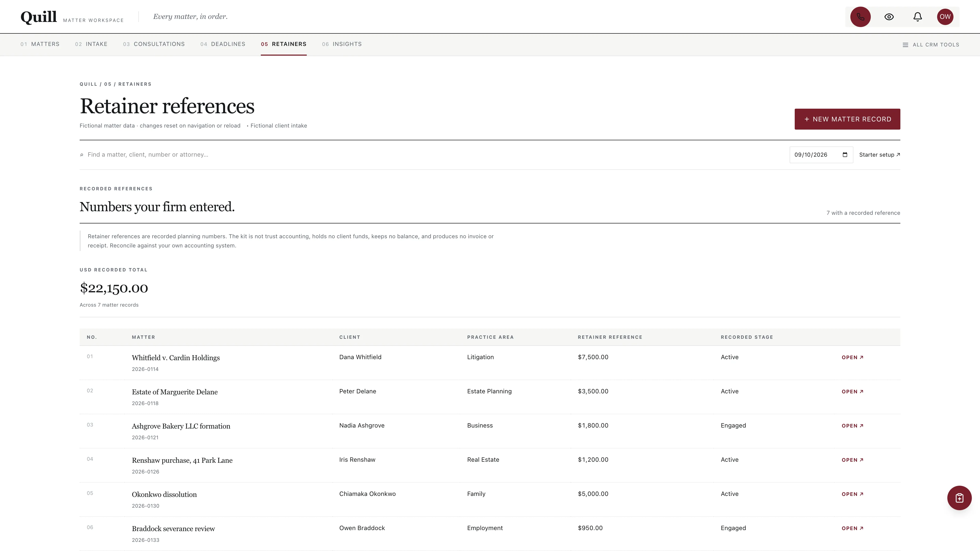
Task: Open Braddock severance review row link
Action: pos(852,529)
